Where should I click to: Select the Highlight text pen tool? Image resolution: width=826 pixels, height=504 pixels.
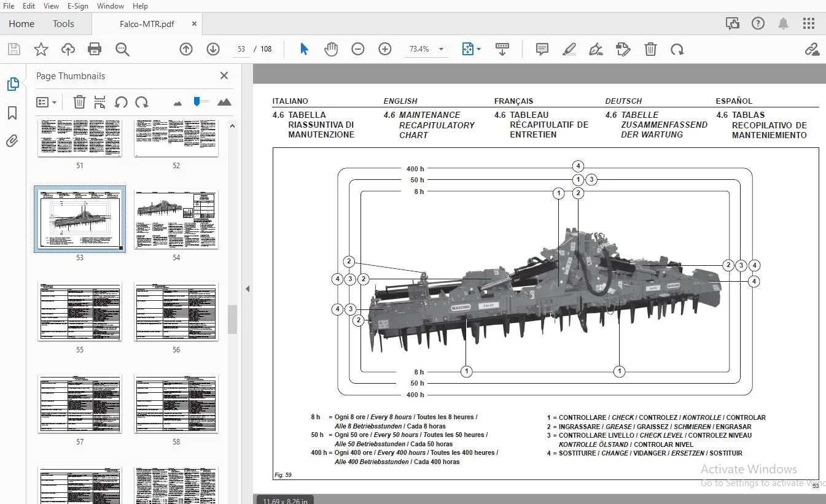click(x=569, y=49)
